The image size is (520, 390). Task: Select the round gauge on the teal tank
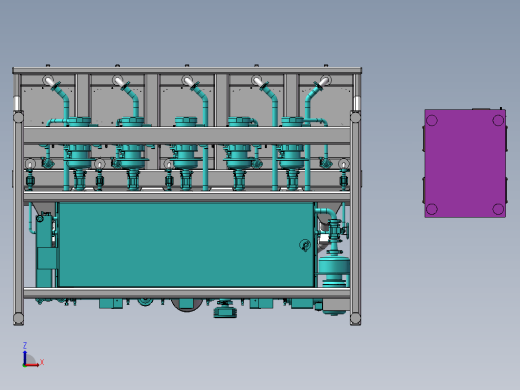pyautogui.click(x=305, y=245)
